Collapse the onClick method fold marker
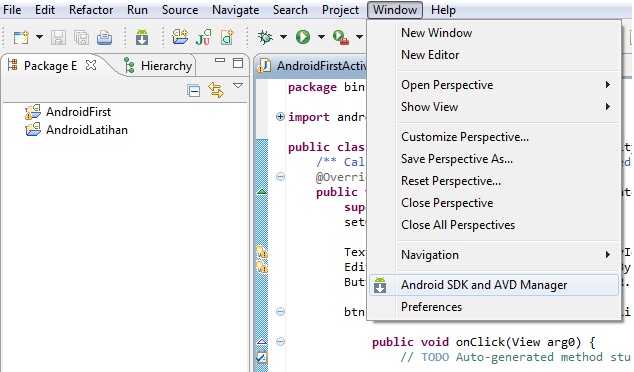 (x=280, y=342)
